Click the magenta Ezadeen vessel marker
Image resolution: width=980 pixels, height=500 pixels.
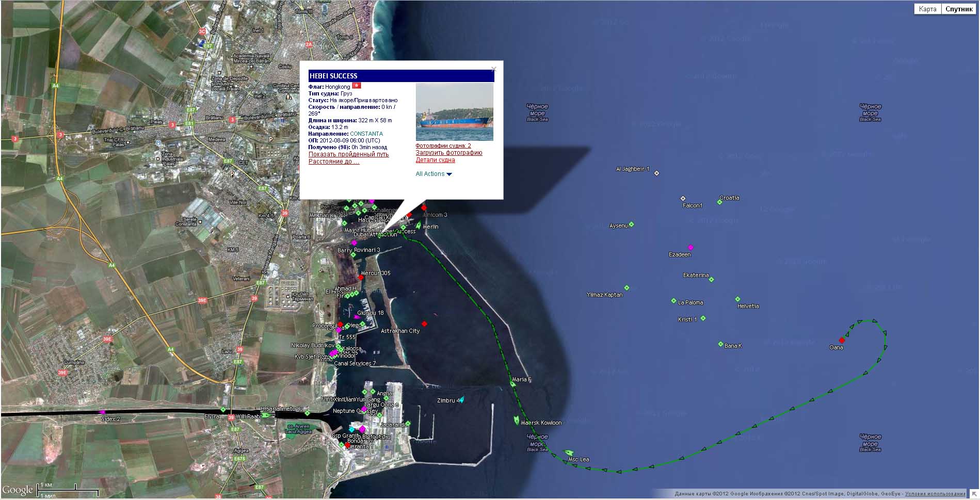[690, 248]
